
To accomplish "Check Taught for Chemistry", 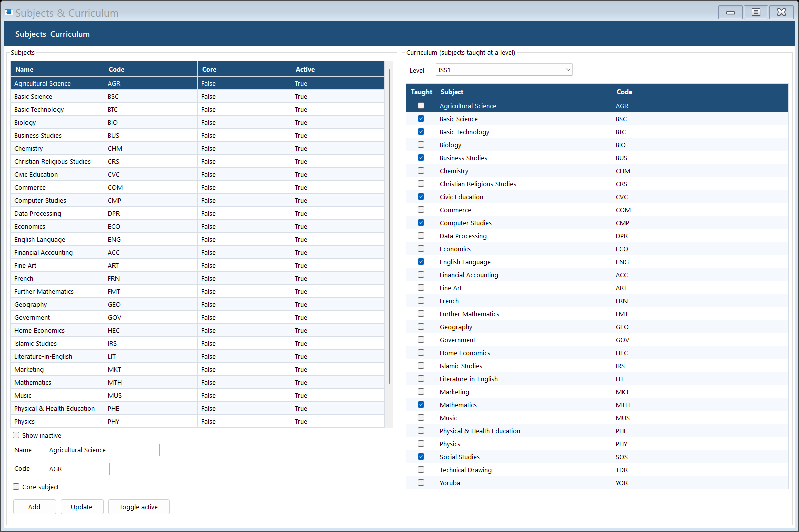I will pos(421,171).
